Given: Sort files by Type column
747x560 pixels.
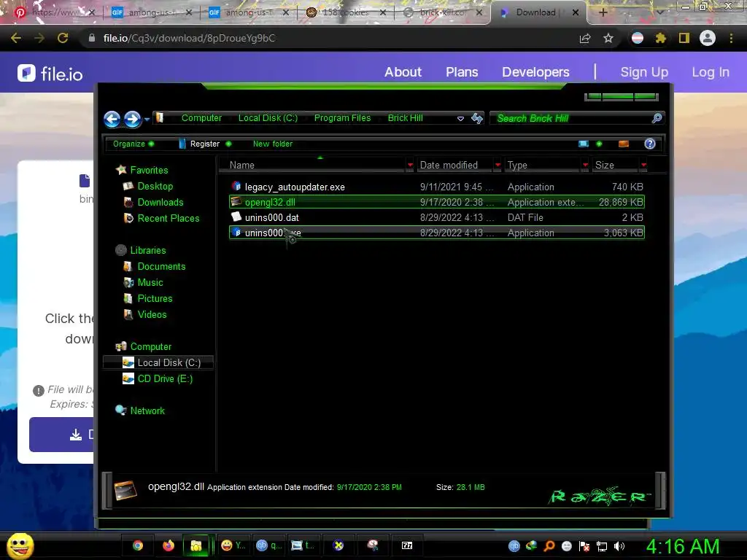Looking at the screenshot, I should pyautogui.click(x=543, y=166).
